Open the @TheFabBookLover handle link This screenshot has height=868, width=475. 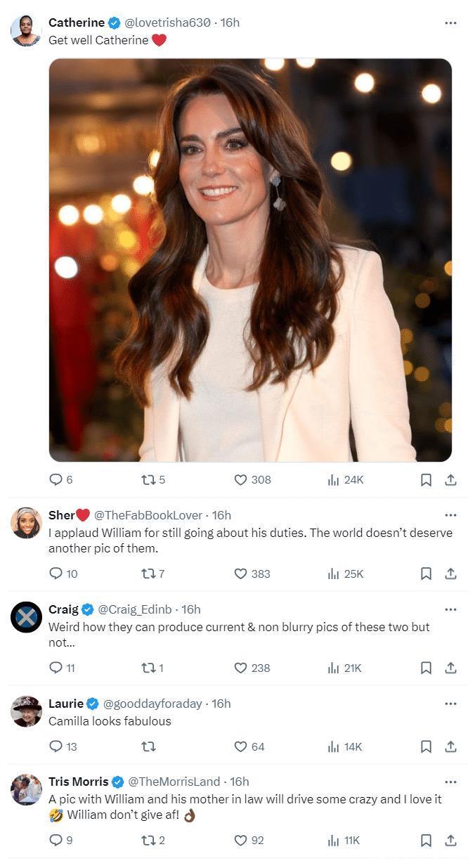pyautogui.click(x=148, y=515)
